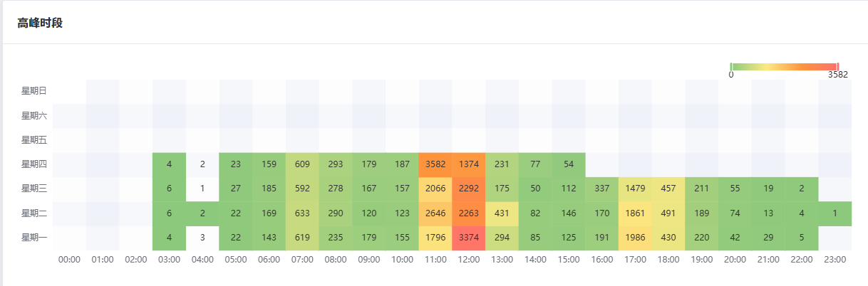Select the 3374 heatmap cell on 星期一
This screenshot has width=868, height=286.
469,238
